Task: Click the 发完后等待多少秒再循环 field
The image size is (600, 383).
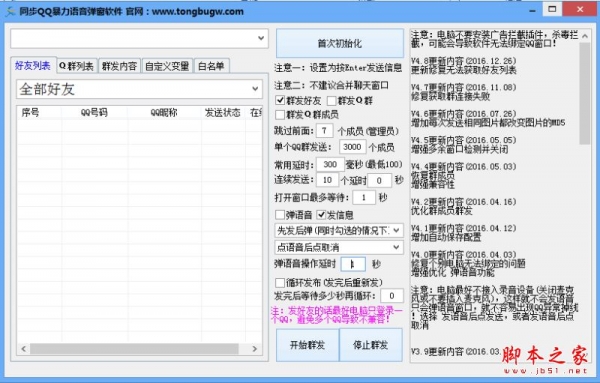Action: tap(392, 296)
